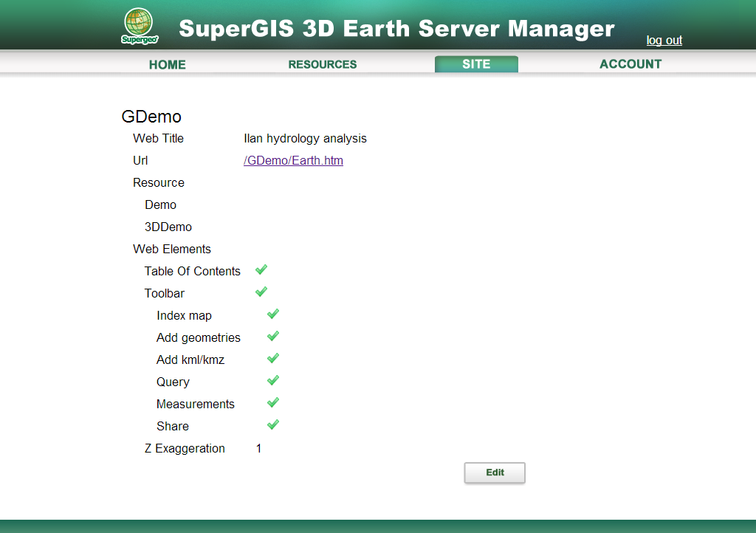The image size is (756, 533).
Task: Click the Index map label
Action: click(184, 316)
